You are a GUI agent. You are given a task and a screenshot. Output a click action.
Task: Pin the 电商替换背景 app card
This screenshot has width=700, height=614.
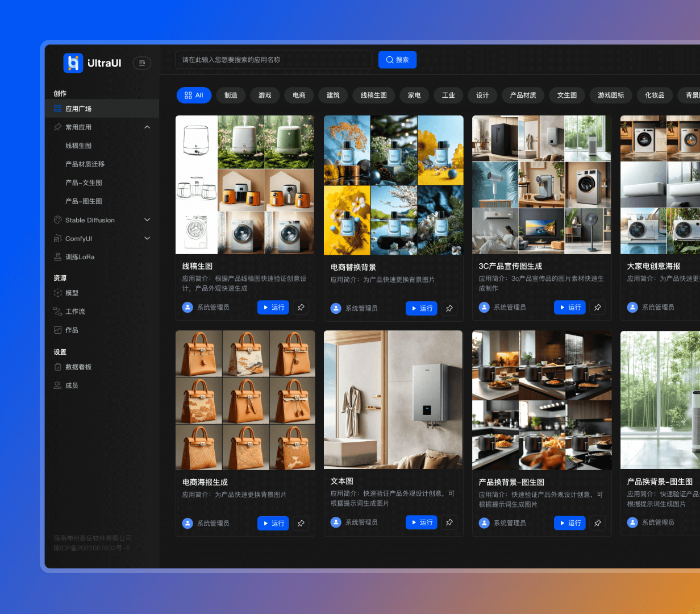[x=449, y=309]
